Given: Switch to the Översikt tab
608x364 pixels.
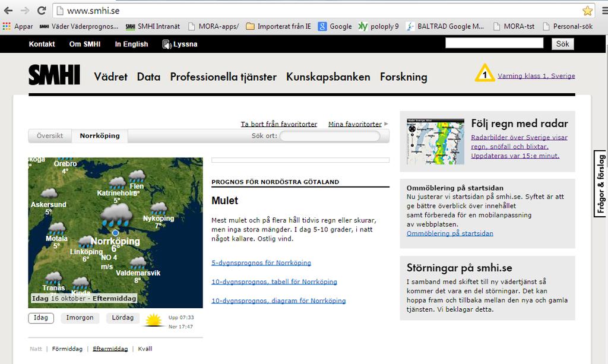Looking at the screenshot, I should (x=50, y=135).
